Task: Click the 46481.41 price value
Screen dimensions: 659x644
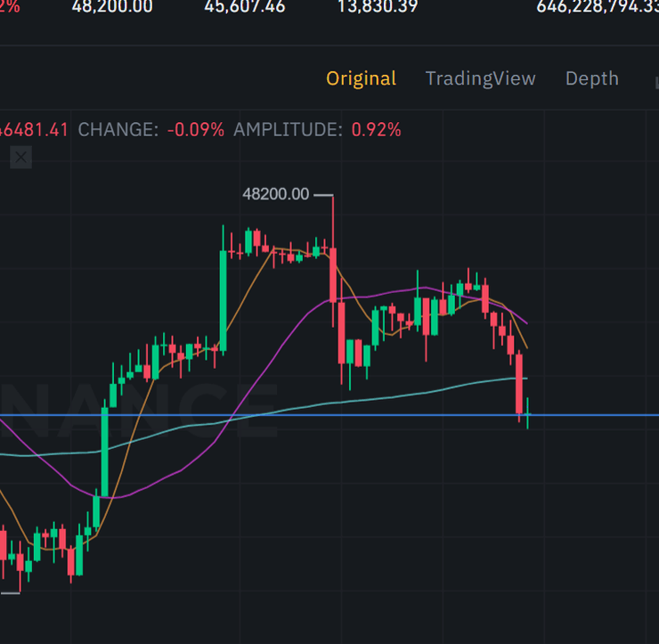Action: (x=34, y=130)
